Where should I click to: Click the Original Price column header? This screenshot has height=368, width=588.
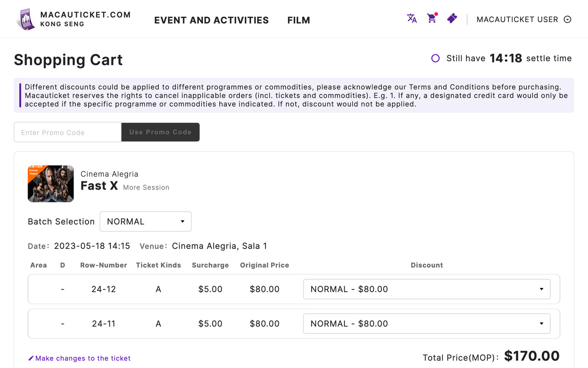pos(265,265)
